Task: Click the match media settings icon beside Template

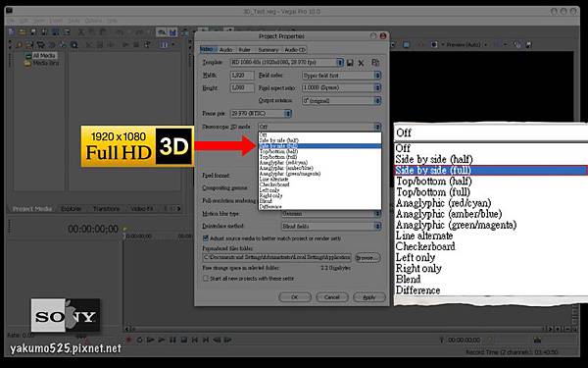Action: [x=375, y=63]
